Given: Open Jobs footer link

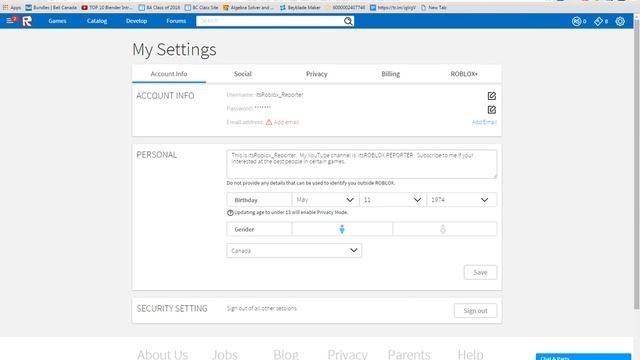Looking at the screenshot, I should point(224,354).
